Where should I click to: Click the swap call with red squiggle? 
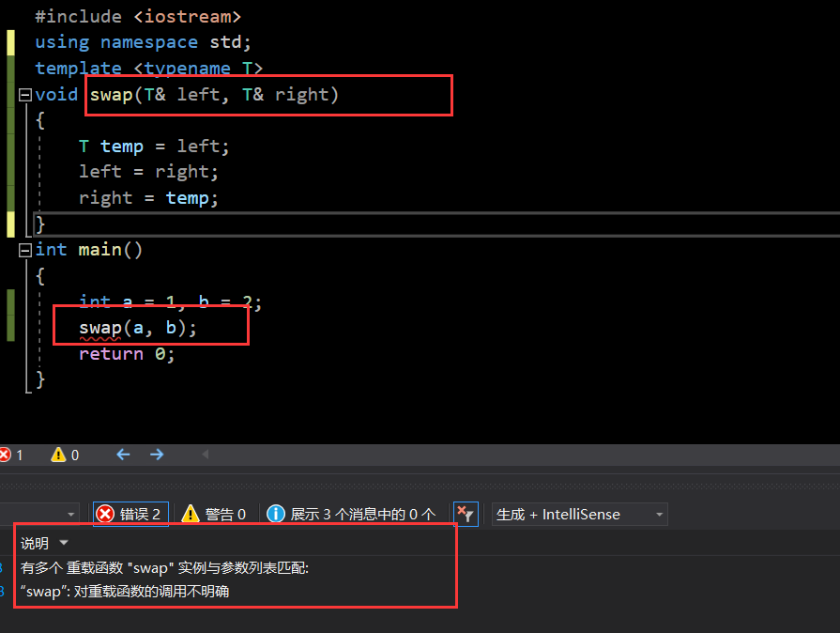click(x=100, y=328)
